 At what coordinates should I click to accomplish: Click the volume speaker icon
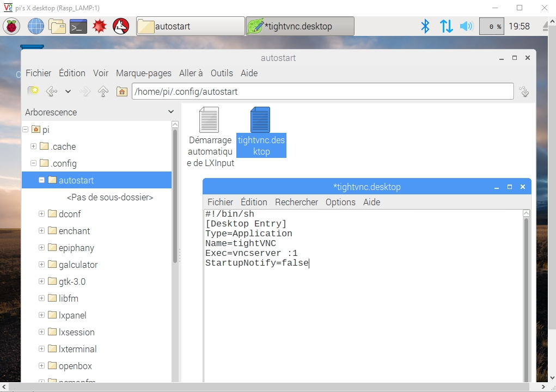(x=466, y=26)
